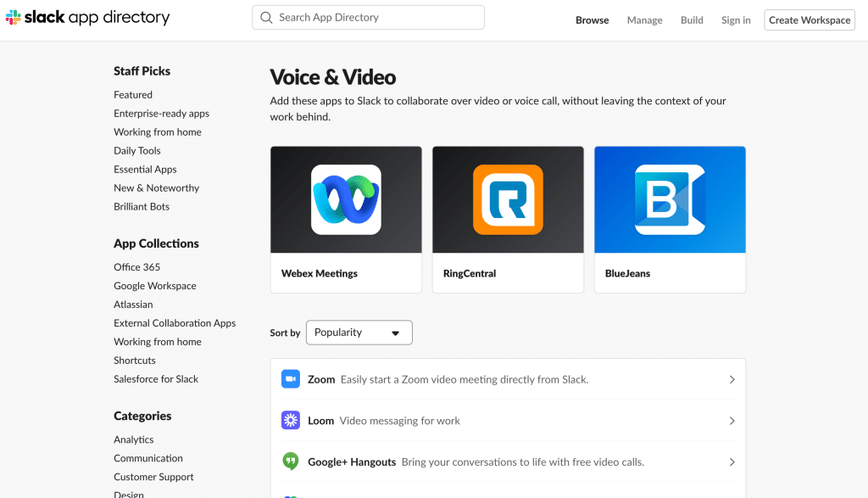This screenshot has width=868, height=498.
Task: Select the Customer Support category
Action: [x=153, y=477]
